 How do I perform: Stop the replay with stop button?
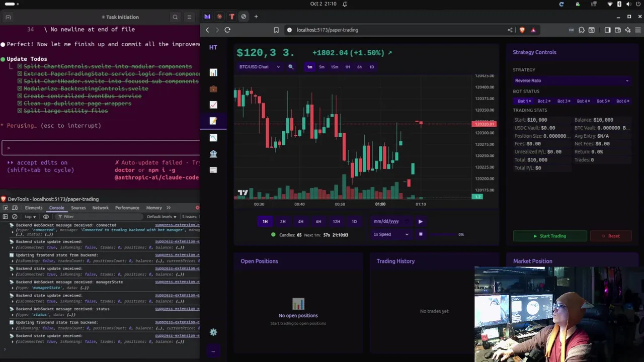421,234
